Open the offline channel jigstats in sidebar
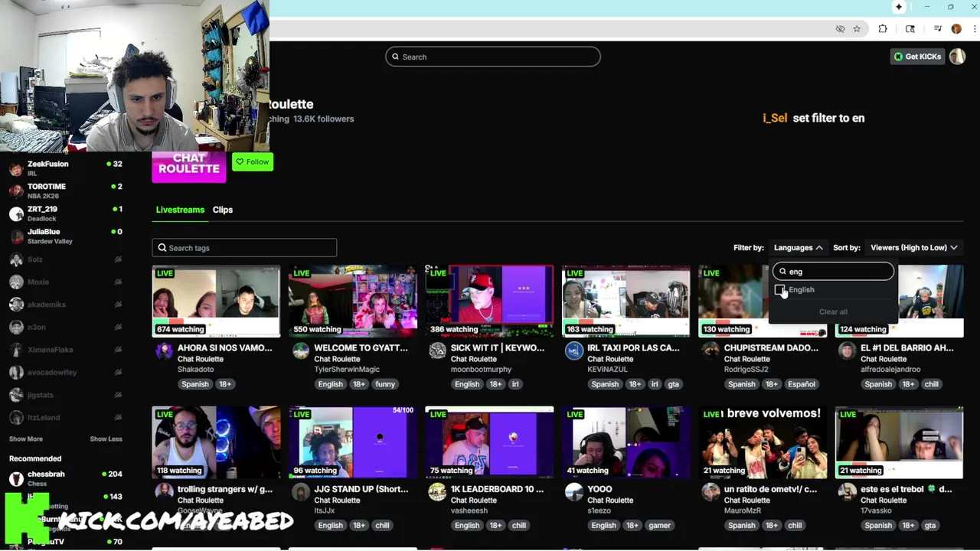 pos(65,395)
